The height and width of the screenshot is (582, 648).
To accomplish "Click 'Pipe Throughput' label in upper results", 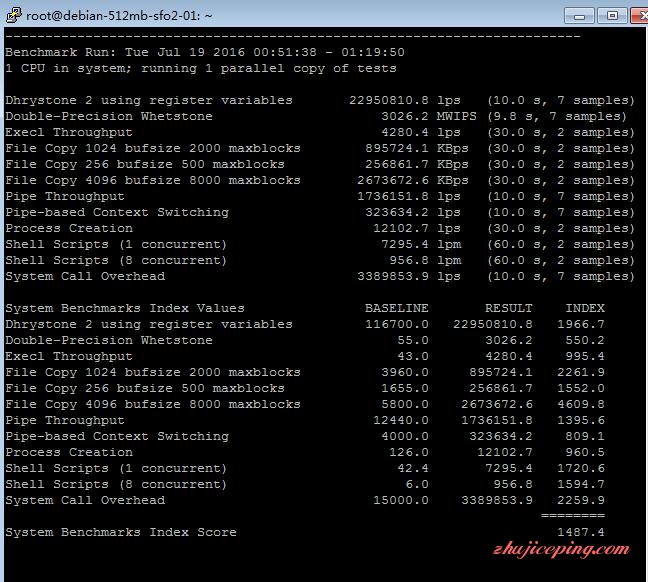I will coord(65,196).
